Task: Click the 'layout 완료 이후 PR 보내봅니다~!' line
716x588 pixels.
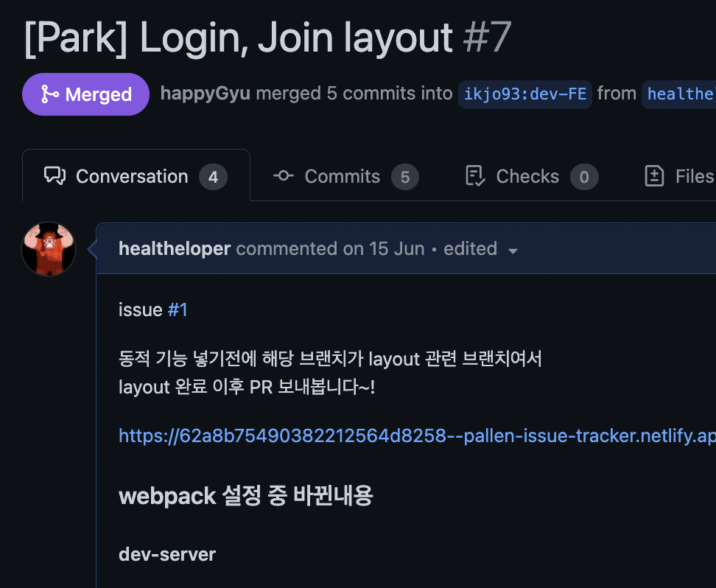Action: 247,387
